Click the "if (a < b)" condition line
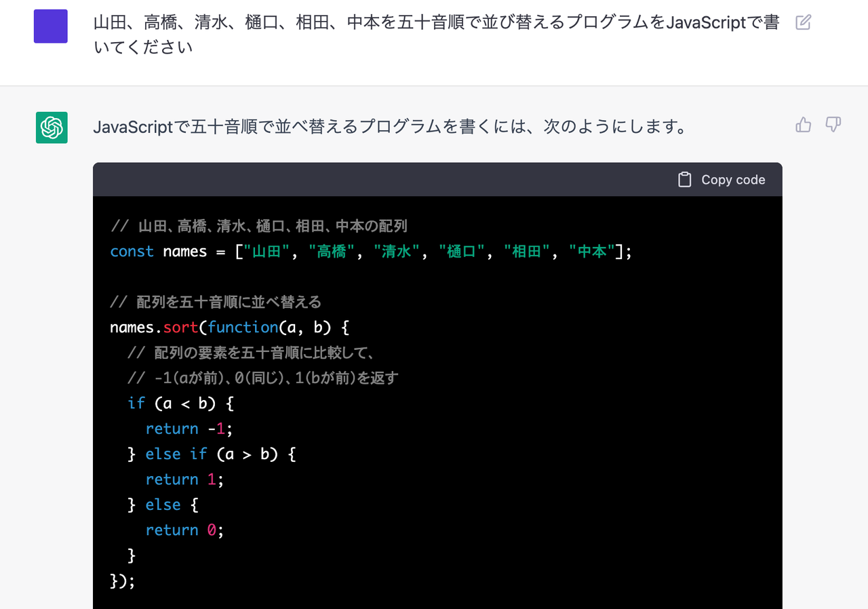This screenshot has width=868, height=609. (x=180, y=404)
